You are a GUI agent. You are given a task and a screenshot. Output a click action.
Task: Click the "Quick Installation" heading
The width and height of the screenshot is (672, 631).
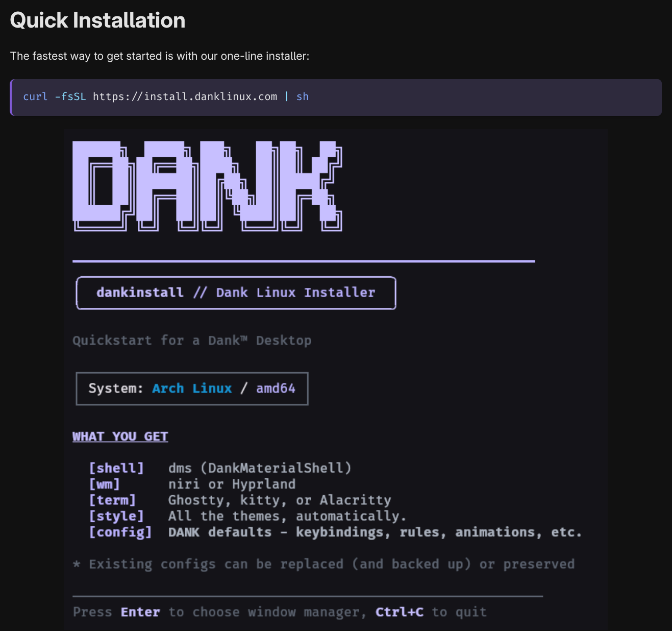tap(97, 20)
